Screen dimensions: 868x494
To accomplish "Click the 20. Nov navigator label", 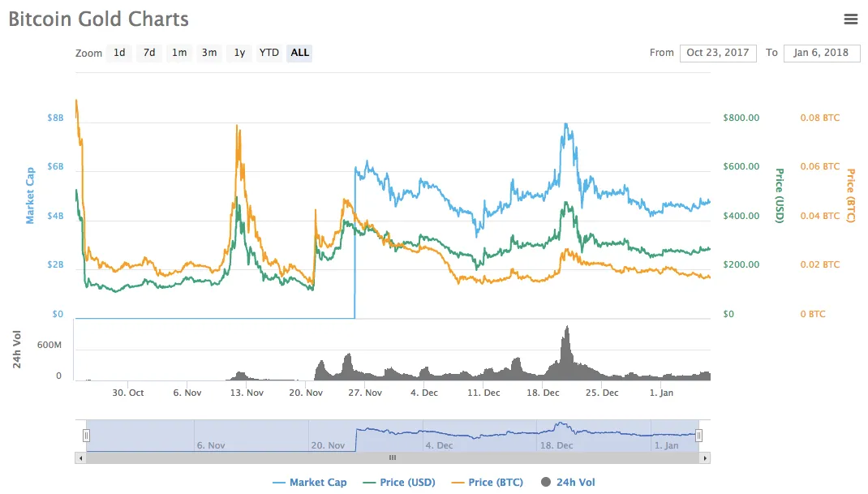I will coord(328,445).
